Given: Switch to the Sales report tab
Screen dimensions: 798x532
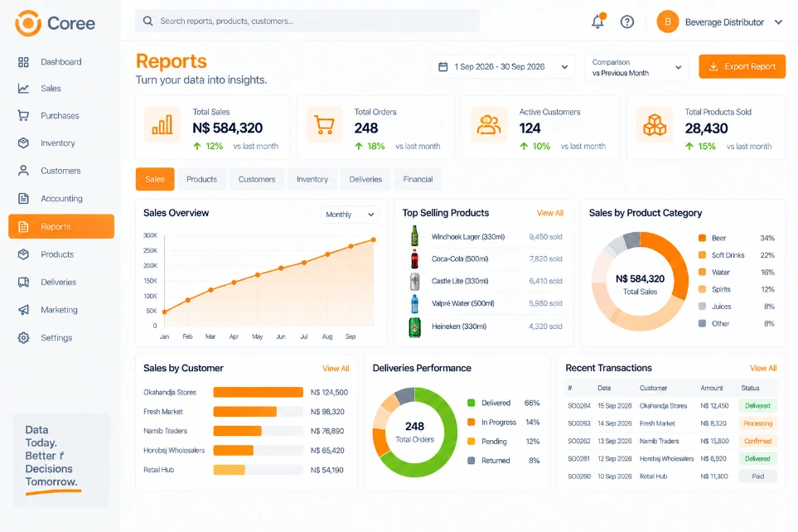Looking at the screenshot, I should pos(155,179).
